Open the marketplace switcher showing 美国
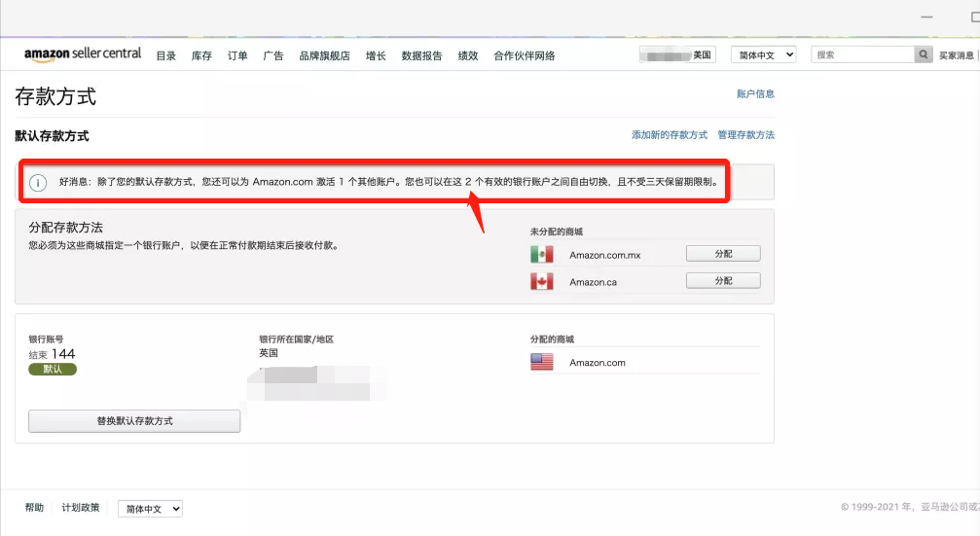Image resolution: width=980 pixels, height=536 pixels. tap(677, 55)
